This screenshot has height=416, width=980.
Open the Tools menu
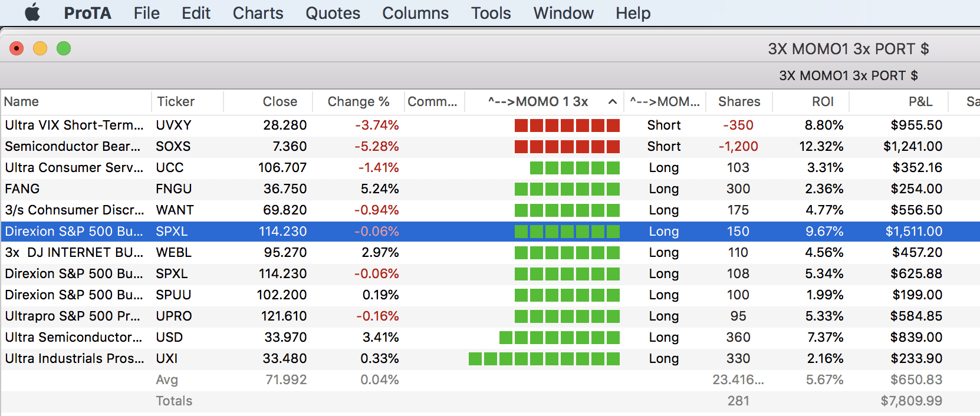click(491, 13)
